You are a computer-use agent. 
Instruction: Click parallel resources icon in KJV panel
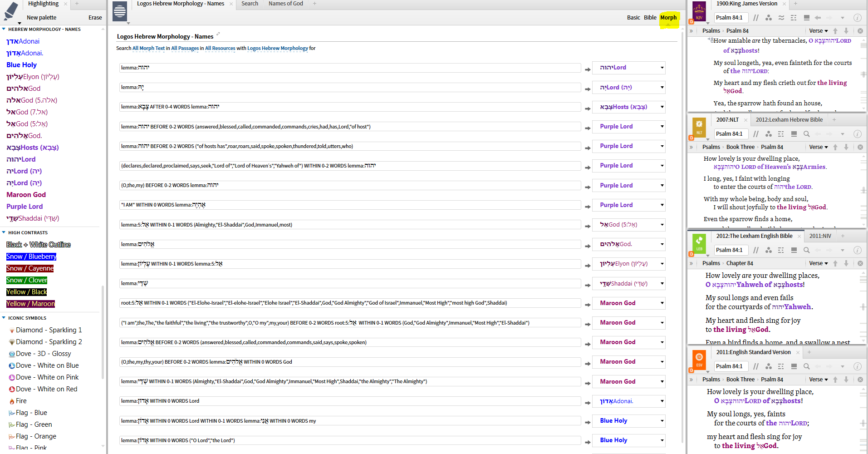point(756,18)
